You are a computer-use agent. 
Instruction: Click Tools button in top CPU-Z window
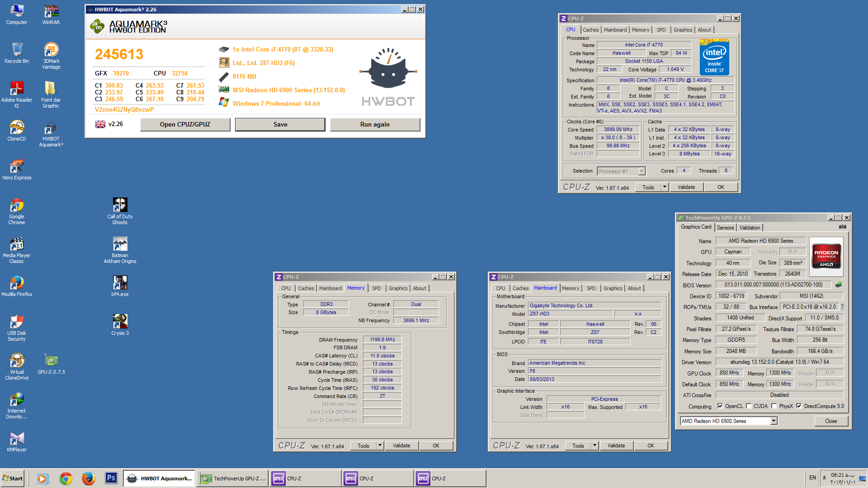[x=648, y=187]
